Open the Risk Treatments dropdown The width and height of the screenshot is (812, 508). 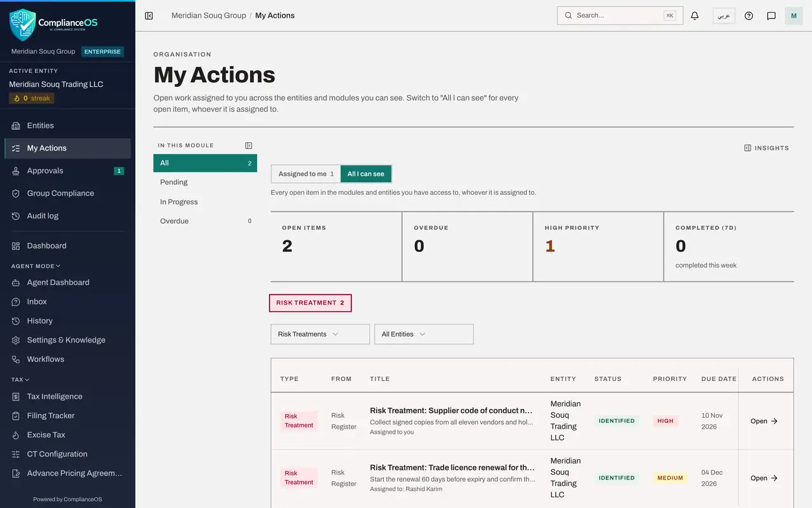320,334
